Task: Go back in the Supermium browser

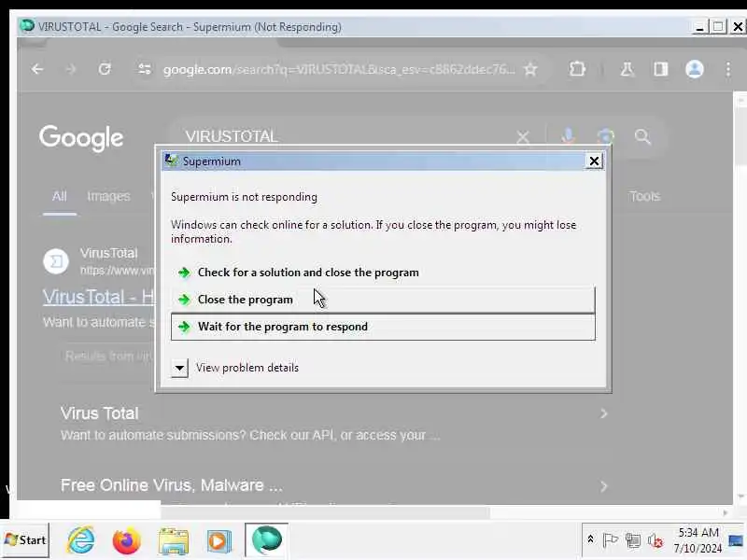Action: 37,69
